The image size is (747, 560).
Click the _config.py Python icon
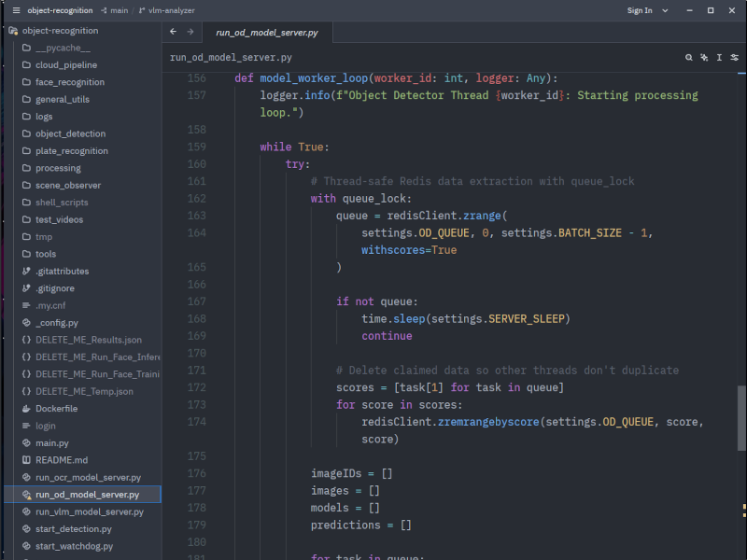click(27, 322)
